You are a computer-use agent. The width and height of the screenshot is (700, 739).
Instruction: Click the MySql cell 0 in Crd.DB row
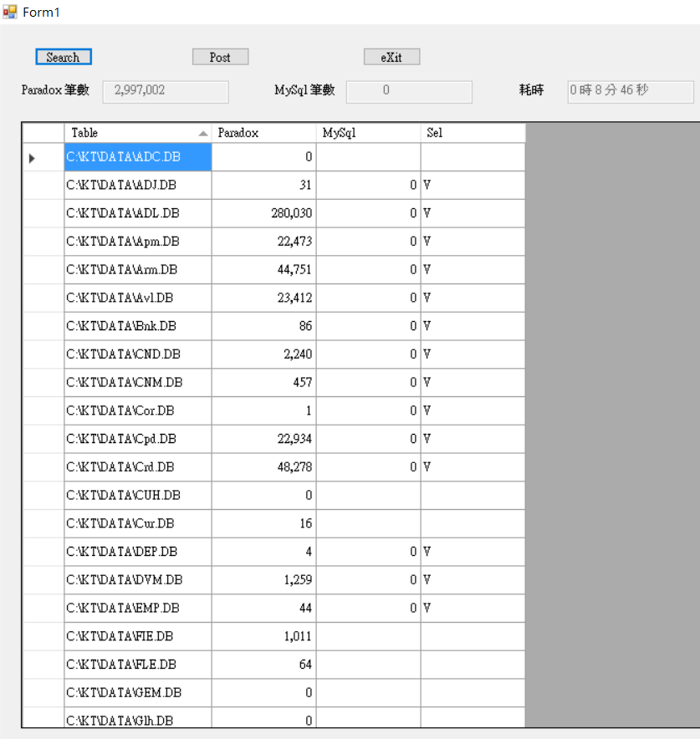coord(369,467)
